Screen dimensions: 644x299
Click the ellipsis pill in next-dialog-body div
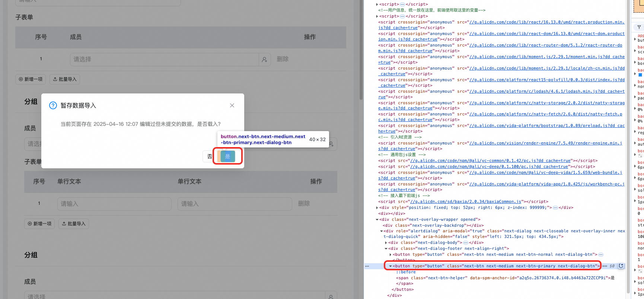(465, 243)
